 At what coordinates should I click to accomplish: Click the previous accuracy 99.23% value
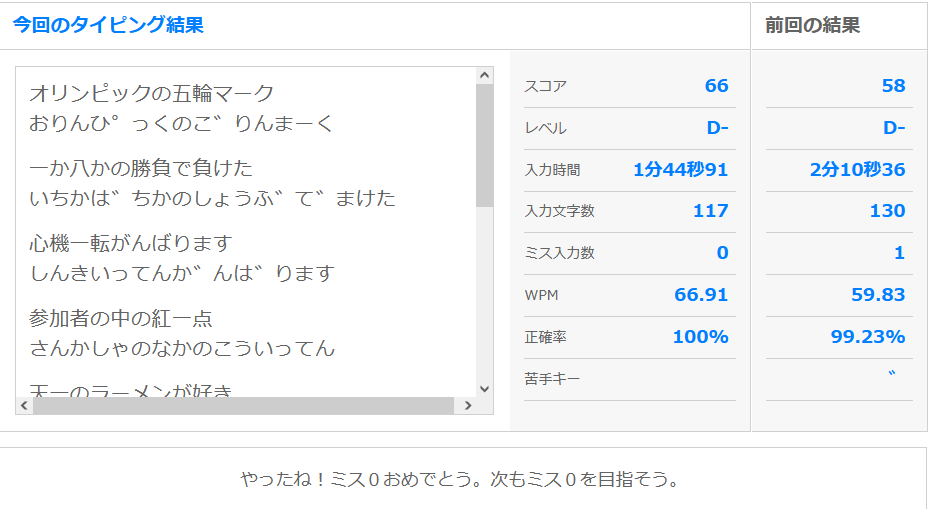coord(867,337)
